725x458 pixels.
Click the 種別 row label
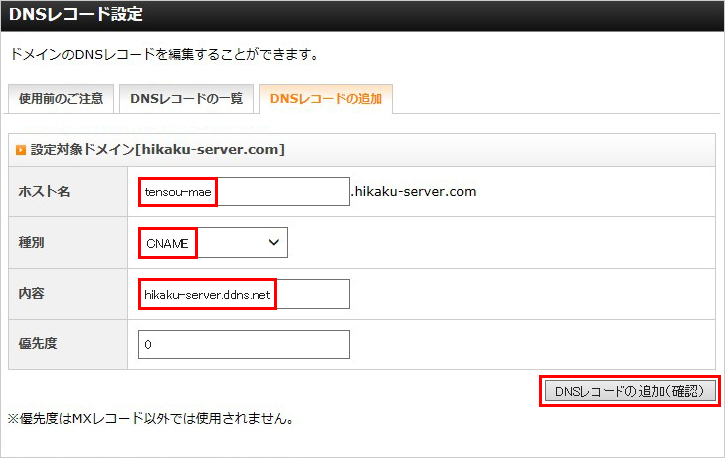point(34,243)
